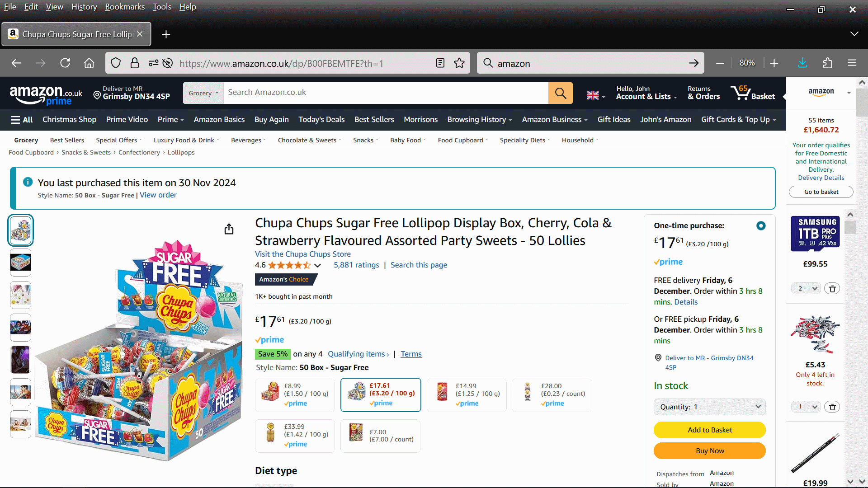Image resolution: width=868 pixels, height=488 pixels.
Task: Click the Firefox downloads arrow icon
Action: pos(802,63)
